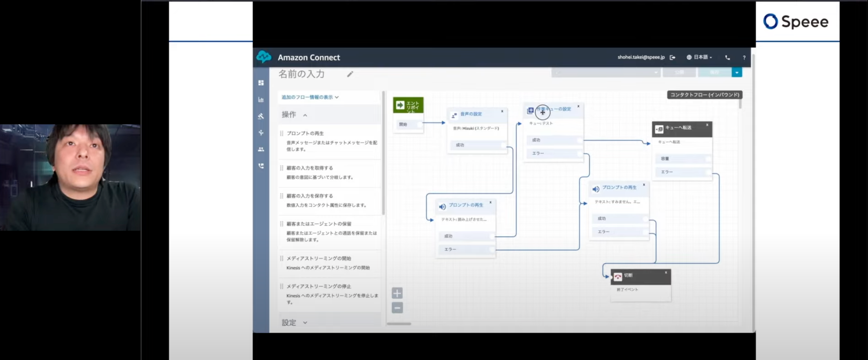Close the 音声の設定 block

[502, 111]
